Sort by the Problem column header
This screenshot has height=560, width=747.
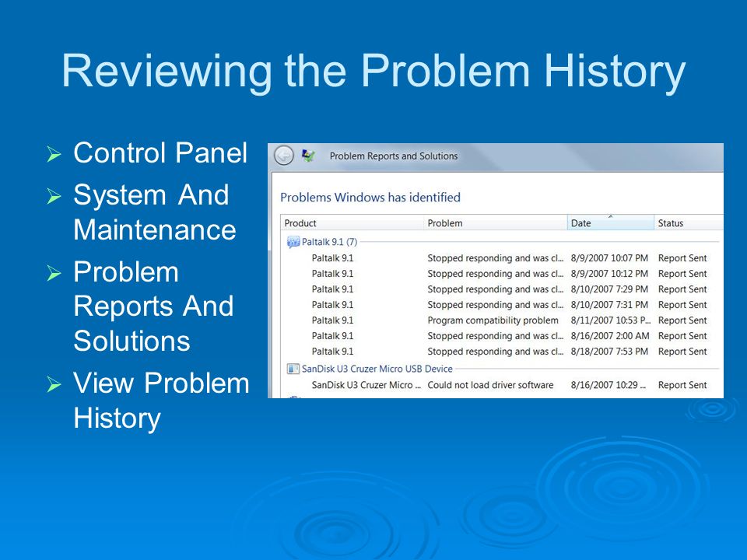[495, 223]
